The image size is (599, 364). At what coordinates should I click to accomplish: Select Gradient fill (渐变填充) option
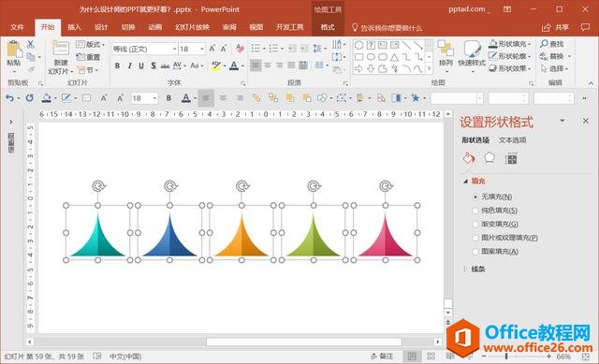pyautogui.click(x=475, y=225)
